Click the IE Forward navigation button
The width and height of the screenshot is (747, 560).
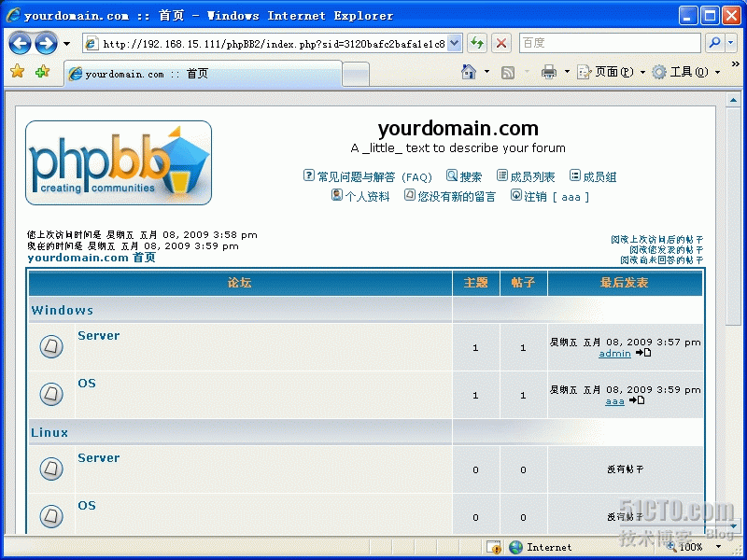coord(46,44)
